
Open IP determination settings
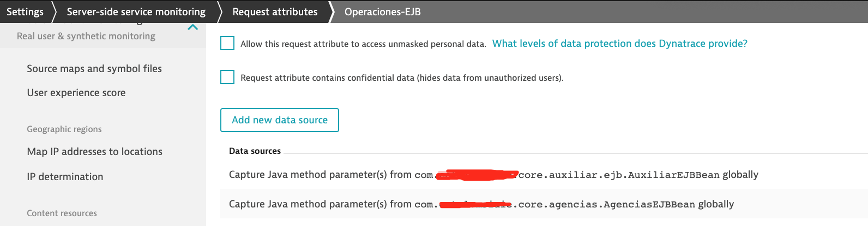point(65,177)
